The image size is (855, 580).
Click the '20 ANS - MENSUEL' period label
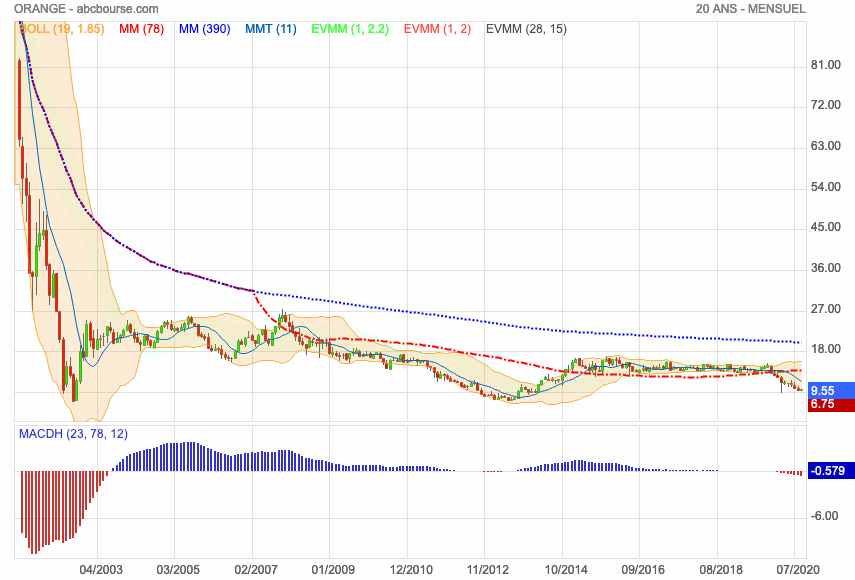(750, 9)
